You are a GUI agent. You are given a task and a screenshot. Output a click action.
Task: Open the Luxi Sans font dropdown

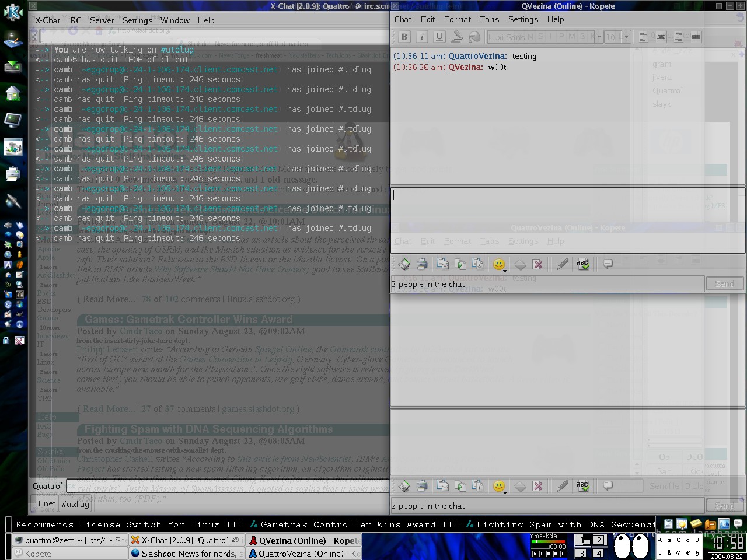[x=544, y=37]
